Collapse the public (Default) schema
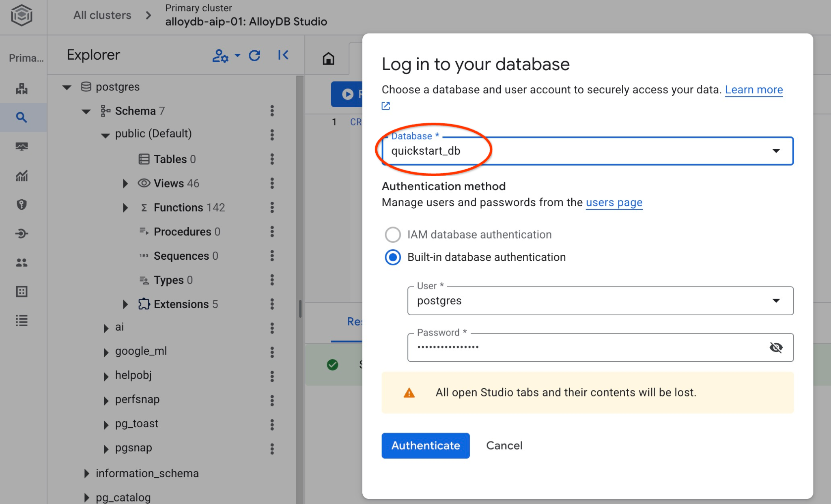 (x=105, y=136)
